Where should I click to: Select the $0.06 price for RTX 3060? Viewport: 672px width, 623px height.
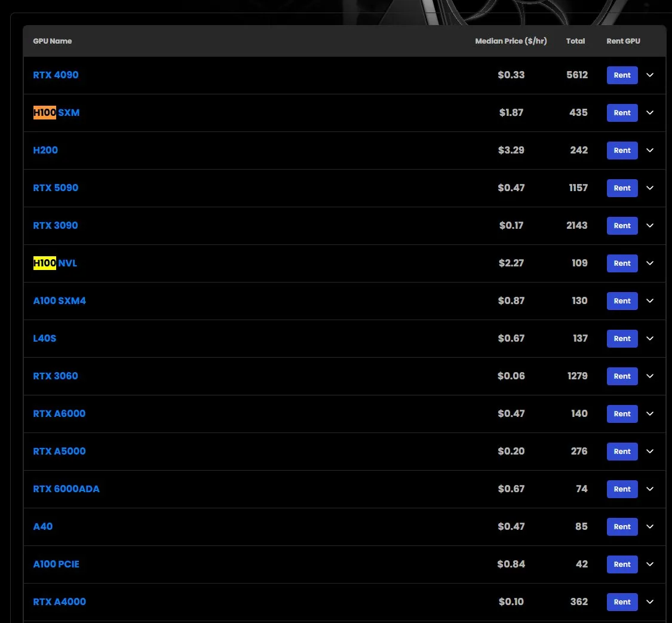tap(511, 376)
